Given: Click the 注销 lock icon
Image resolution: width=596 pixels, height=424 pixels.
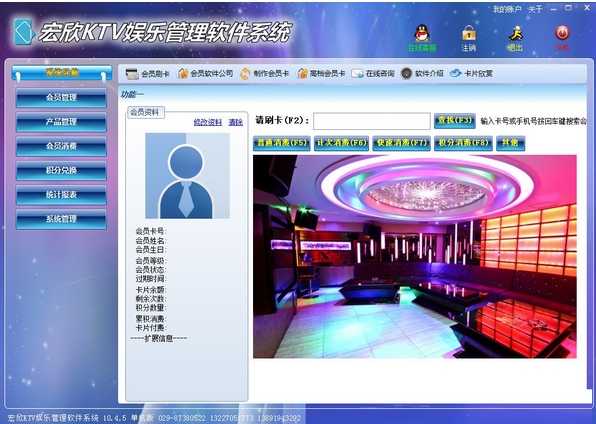Looking at the screenshot, I should click(469, 33).
